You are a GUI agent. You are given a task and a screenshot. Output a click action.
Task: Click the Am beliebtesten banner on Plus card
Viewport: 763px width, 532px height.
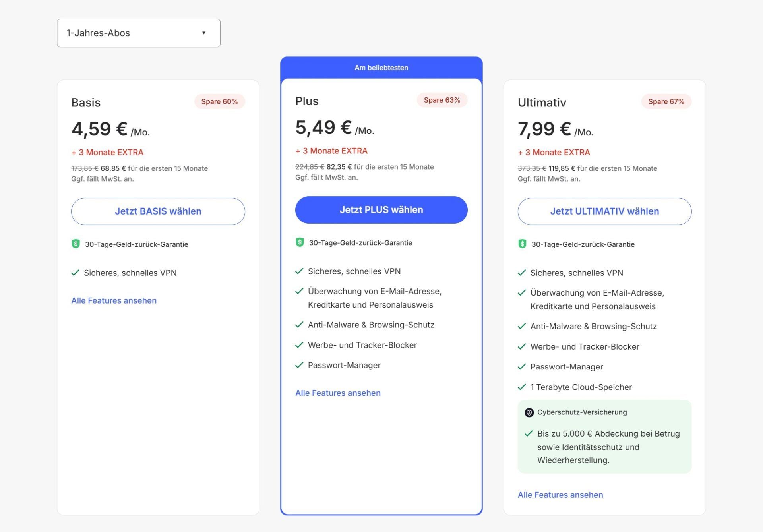(381, 67)
